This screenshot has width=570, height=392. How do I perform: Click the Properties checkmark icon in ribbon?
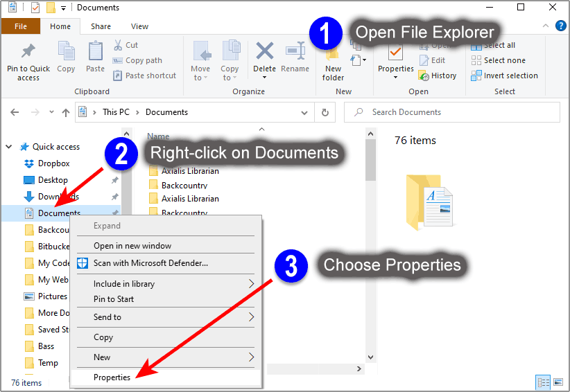(395, 52)
